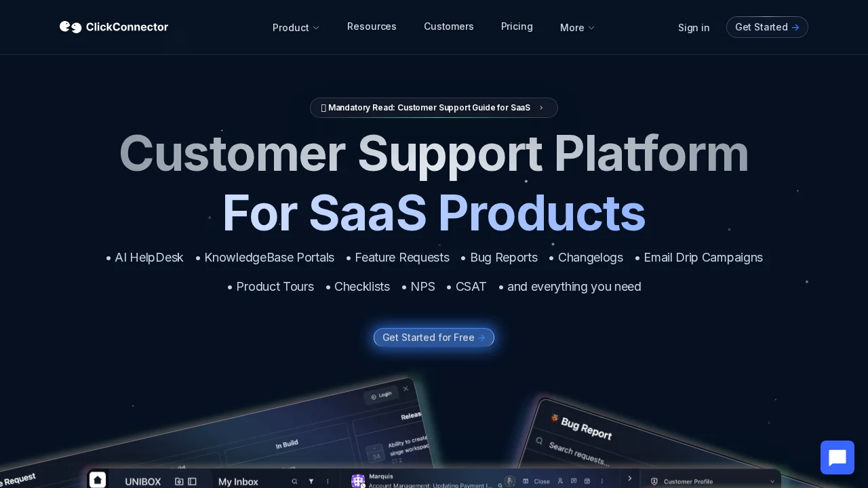Open the Customers menu item
Viewport: 868px width, 488px height.
pos(449,26)
